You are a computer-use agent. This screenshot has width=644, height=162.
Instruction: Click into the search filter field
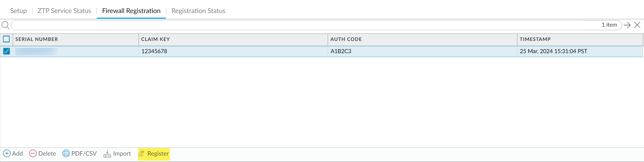tap(300, 25)
